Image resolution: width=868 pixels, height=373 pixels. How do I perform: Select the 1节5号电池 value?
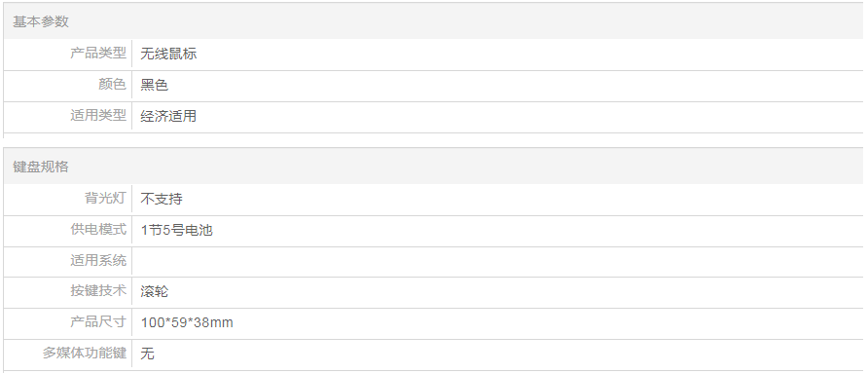176,230
